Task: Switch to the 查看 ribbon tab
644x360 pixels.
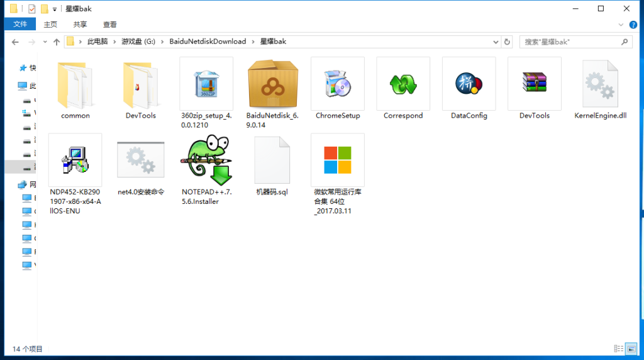Action: 109,25
